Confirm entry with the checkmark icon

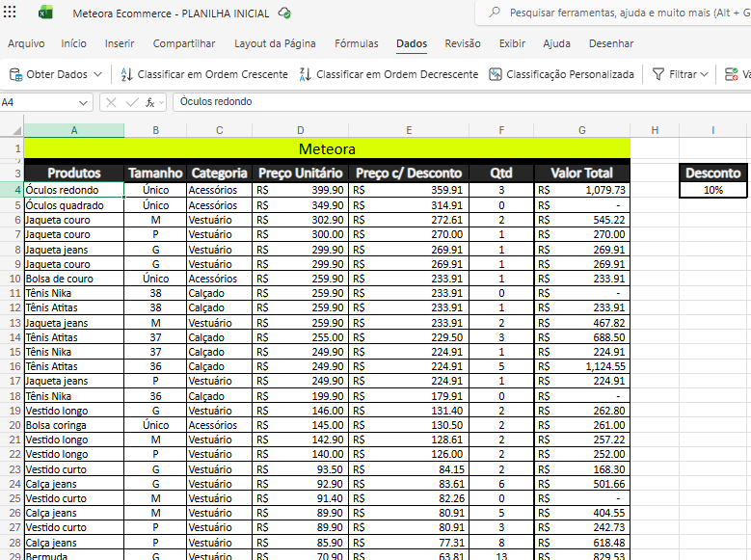click(x=132, y=102)
